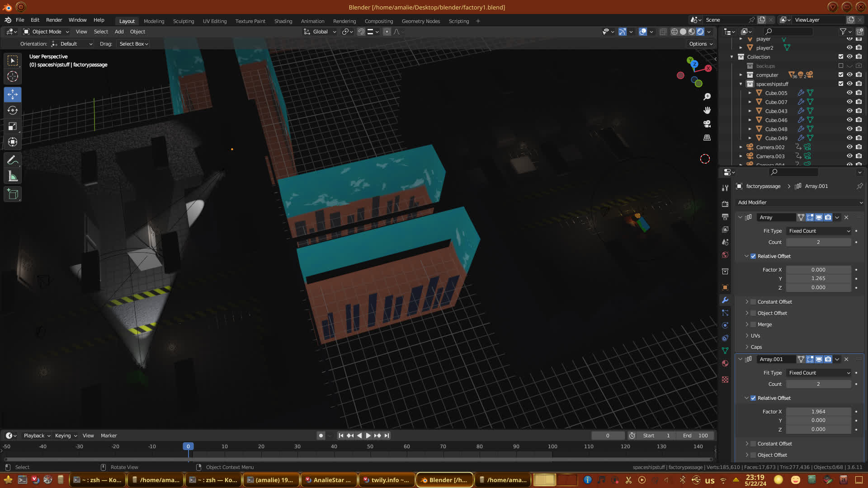Click the Factor Y value 1.265 slider
The width and height of the screenshot is (868, 488).
(x=818, y=279)
